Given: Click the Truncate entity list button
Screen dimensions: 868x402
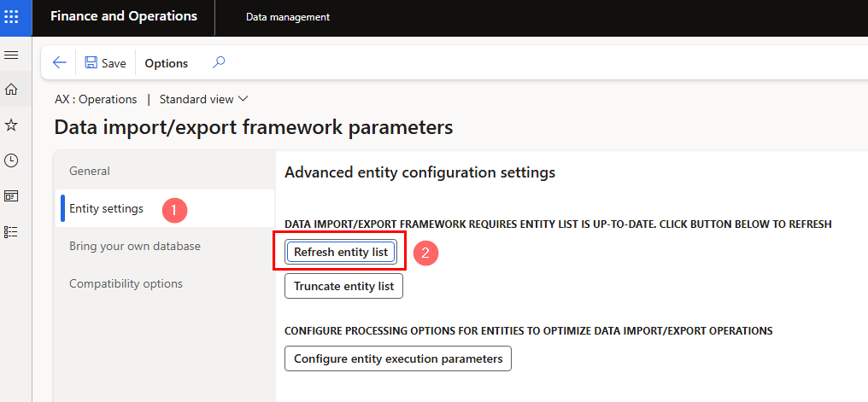Looking at the screenshot, I should 343,287.
